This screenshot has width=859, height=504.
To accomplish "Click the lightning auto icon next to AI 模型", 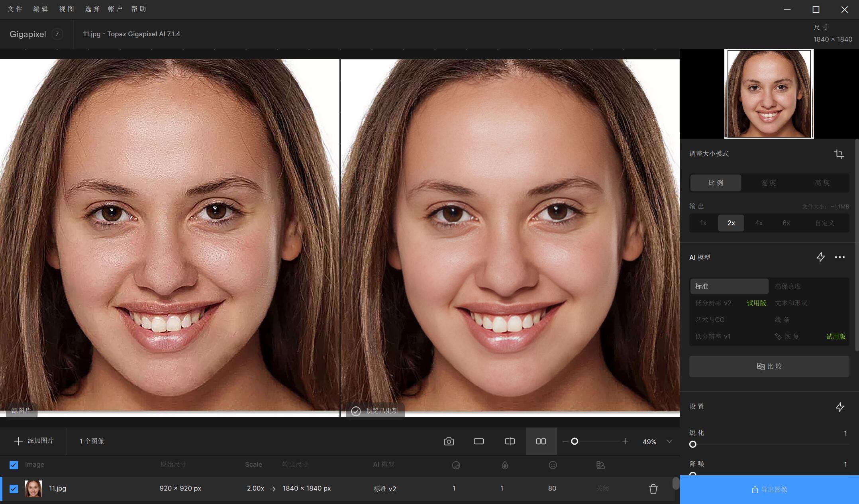I will 820,257.
